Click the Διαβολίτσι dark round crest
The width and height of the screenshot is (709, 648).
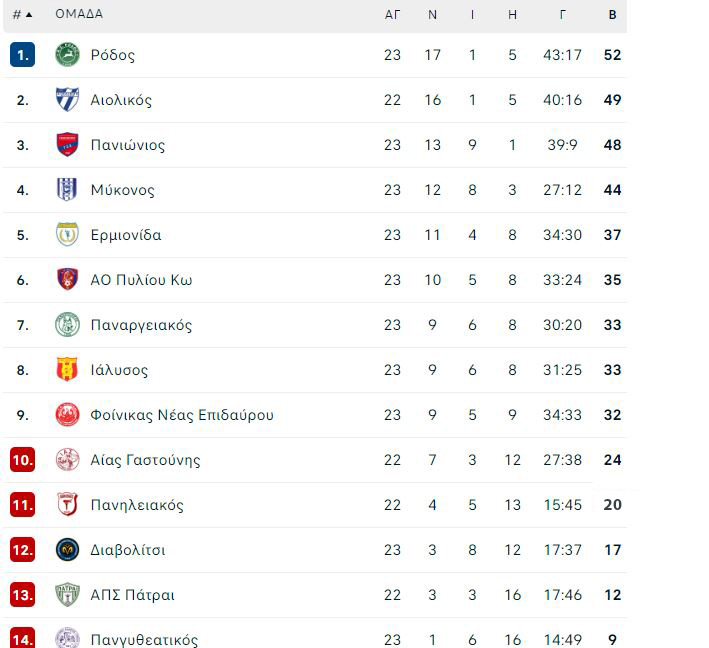pos(67,549)
